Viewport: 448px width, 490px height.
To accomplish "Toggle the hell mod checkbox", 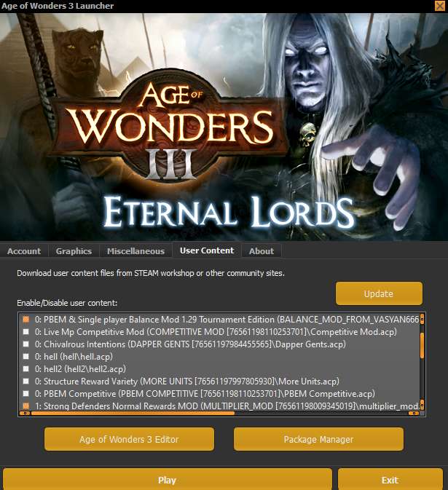I will click(x=26, y=356).
